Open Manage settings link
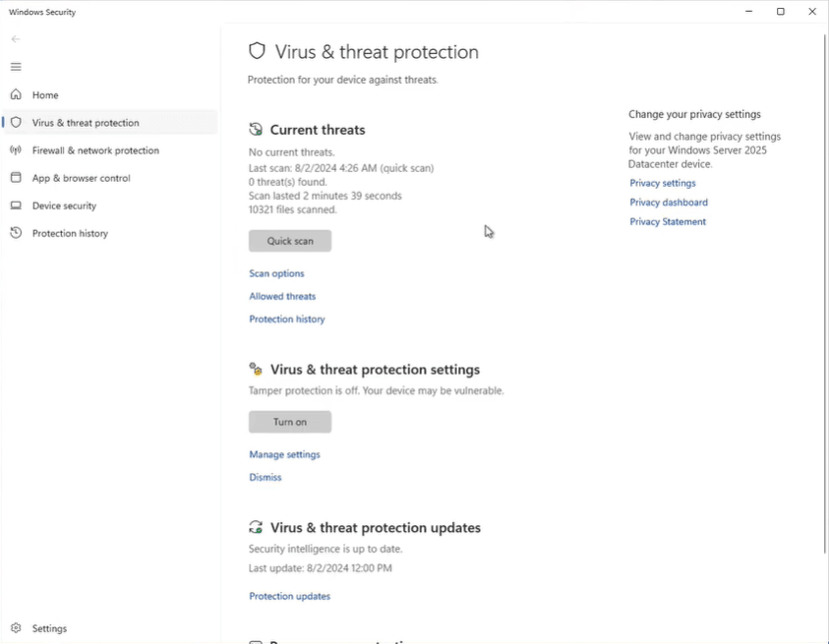 pyautogui.click(x=284, y=454)
